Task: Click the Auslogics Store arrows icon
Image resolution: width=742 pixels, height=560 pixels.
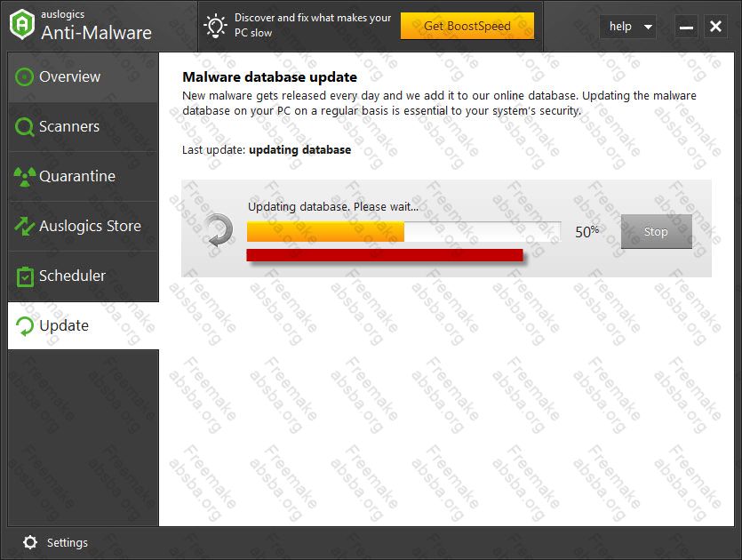Action: [x=25, y=226]
